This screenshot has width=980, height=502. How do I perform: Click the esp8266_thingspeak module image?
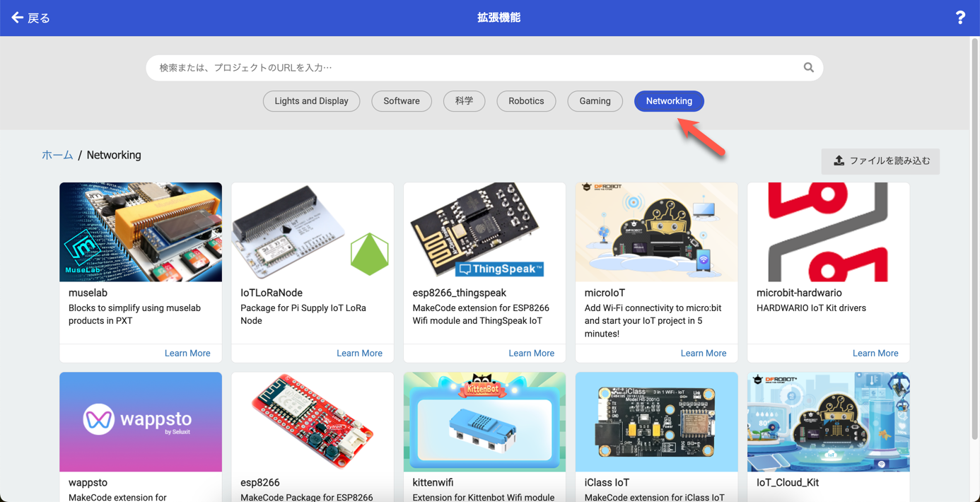point(484,232)
